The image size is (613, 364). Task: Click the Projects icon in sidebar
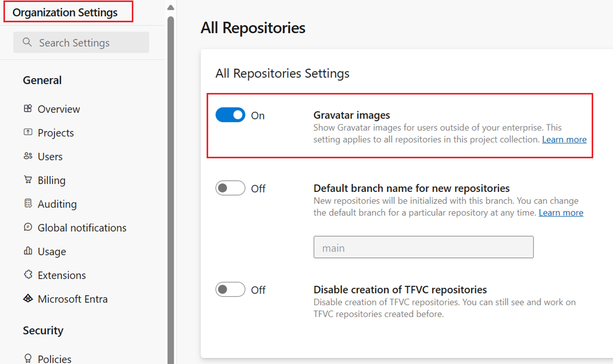[x=28, y=133]
